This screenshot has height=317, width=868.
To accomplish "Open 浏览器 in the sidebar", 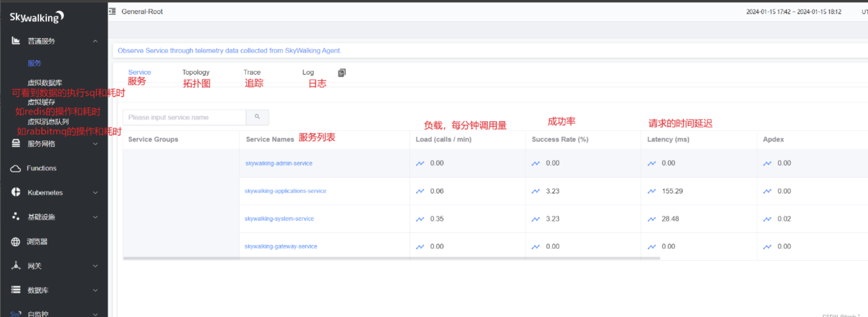I will pyautogui.click(x=37, y=242).
